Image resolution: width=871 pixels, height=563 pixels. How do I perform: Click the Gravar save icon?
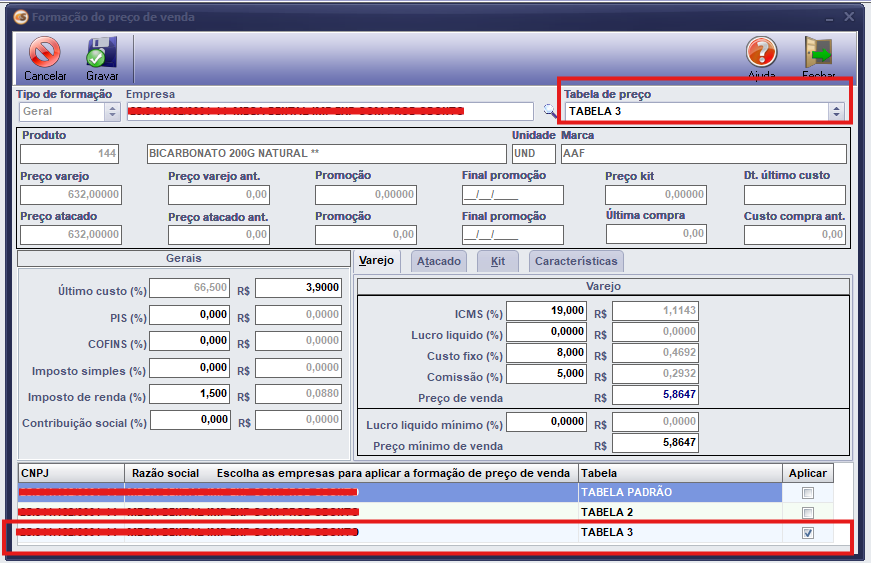(102, 53)
